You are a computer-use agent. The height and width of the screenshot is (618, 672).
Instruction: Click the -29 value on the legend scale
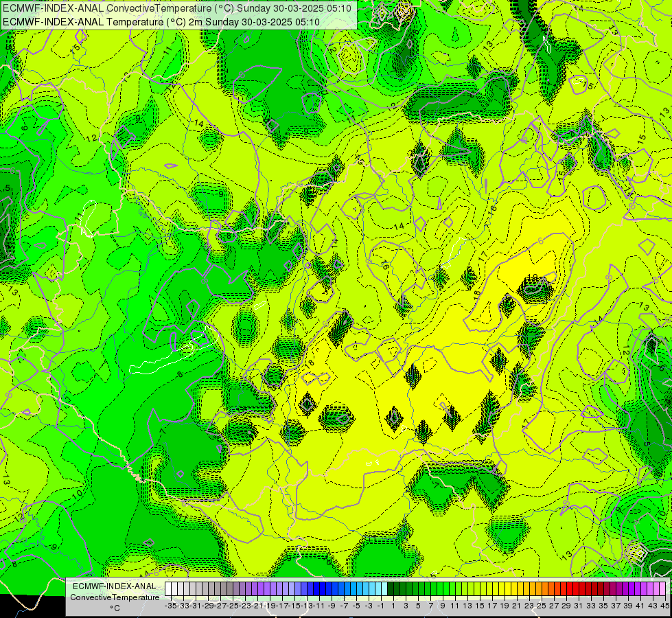[208, 606]
